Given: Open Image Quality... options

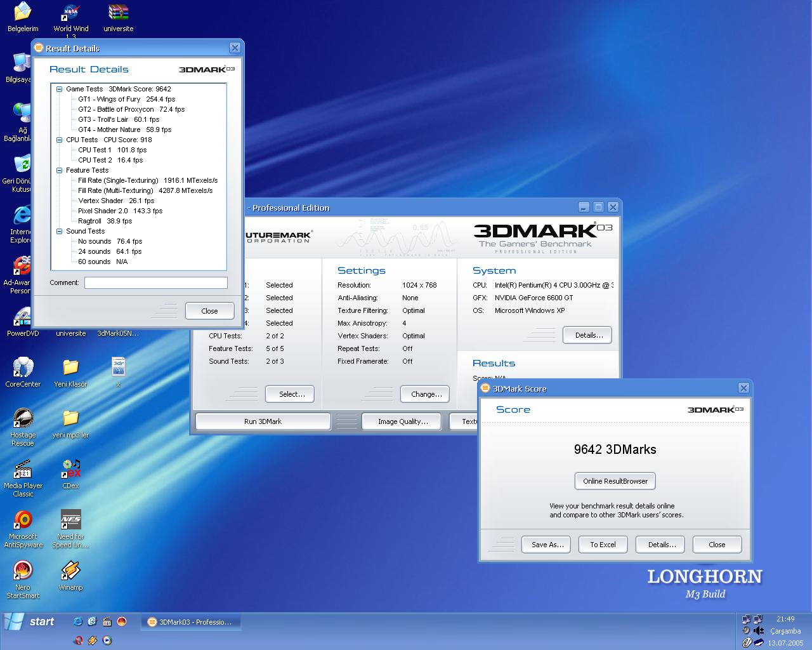Looking at the screenshot, I should pyautogui.click(x=403, y=421).
